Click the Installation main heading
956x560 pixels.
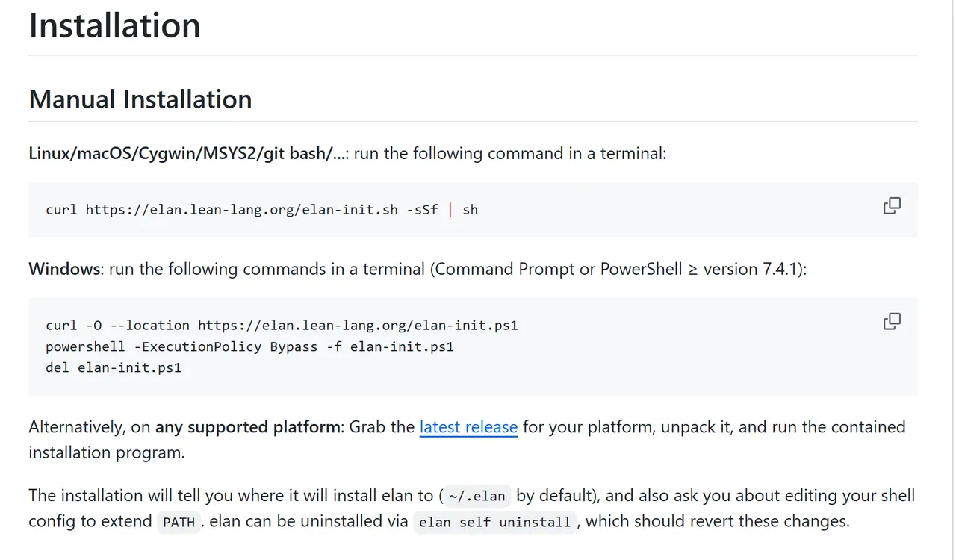[114, 25]
